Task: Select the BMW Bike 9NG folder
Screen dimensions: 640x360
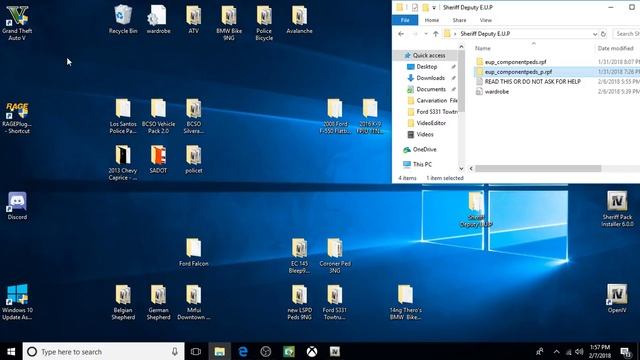Action: click(x=229, y=22)
